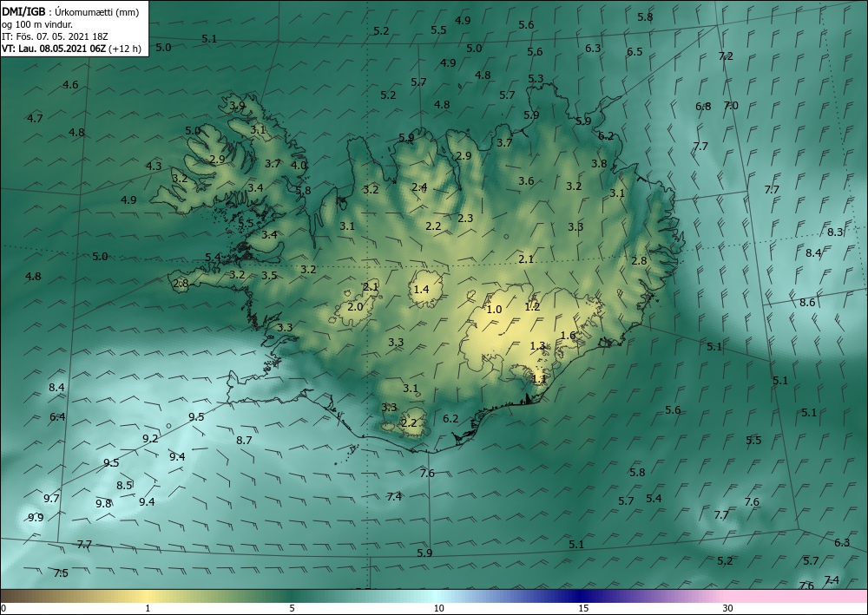Click the 8.7 value southwest of Iceland
Image resolution: width=868 pixels, height=615 pixels.
pos(244,441)
